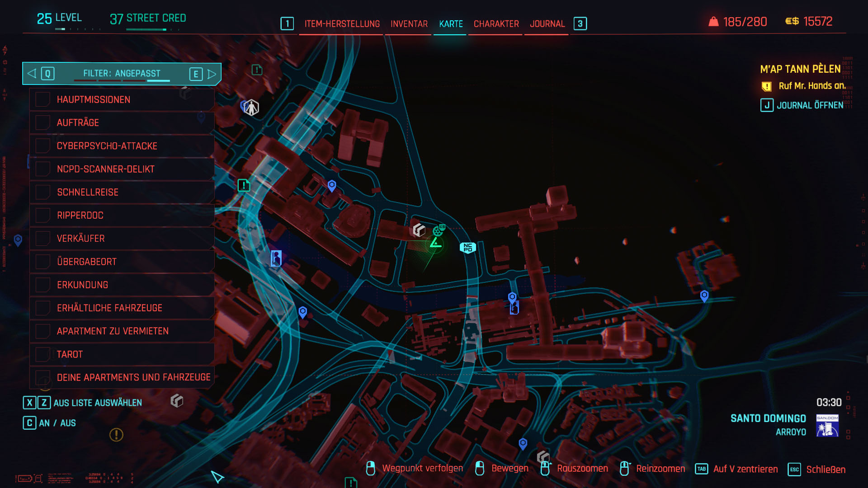Click the 03:30 game clock
868x488 pixels.
pyautogui.click(x=829, y=403)
